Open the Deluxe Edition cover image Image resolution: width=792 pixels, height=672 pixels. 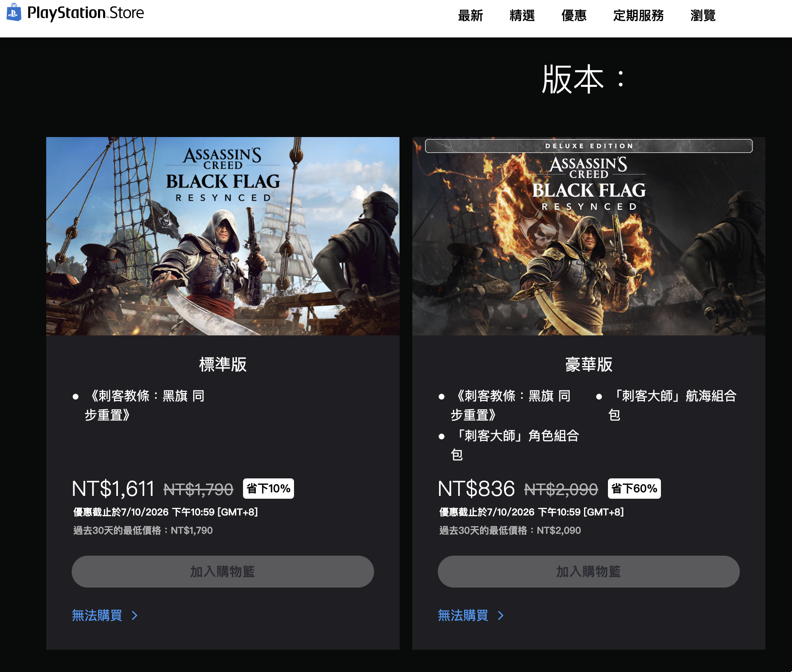(589, 236)
